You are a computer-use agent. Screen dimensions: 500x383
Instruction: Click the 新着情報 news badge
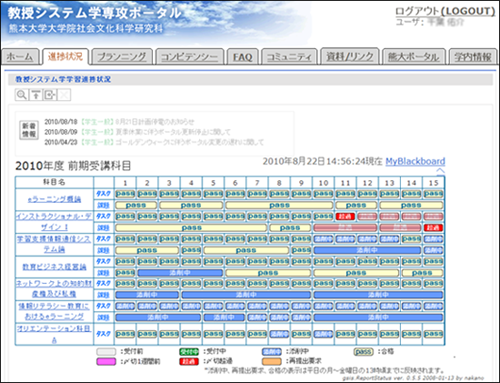tap(29, 130)
